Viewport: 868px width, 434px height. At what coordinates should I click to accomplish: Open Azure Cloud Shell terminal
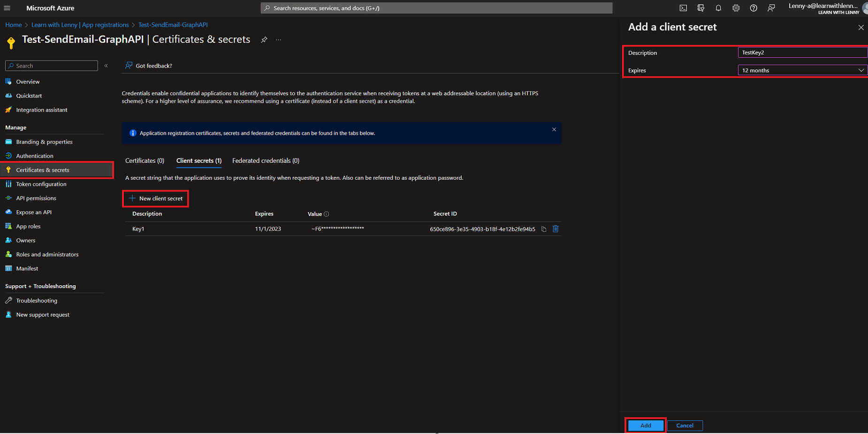point(683,8)
